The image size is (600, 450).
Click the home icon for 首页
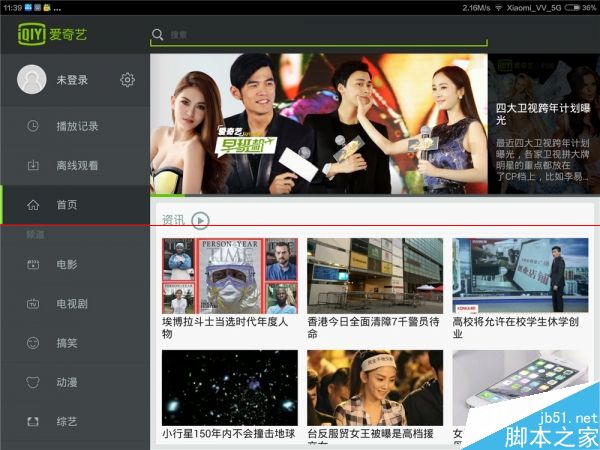click(33, 205)
